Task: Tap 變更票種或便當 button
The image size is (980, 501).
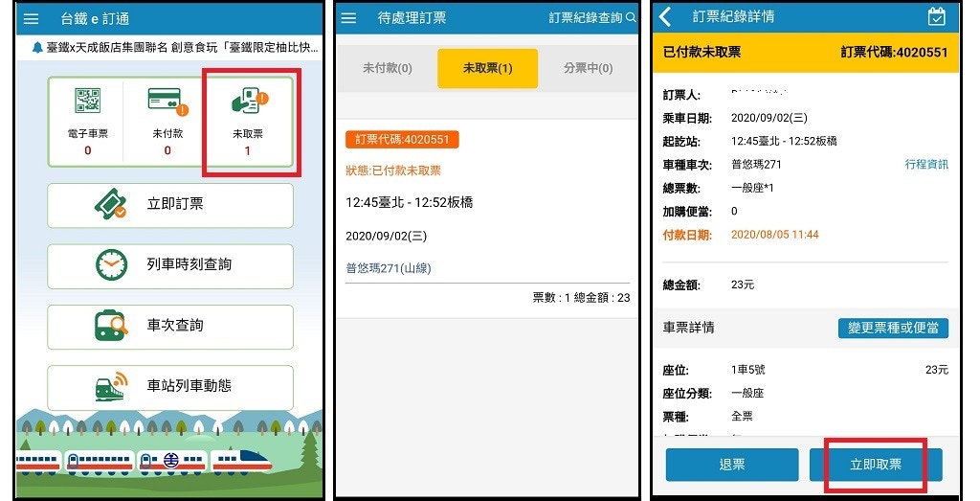Action: [x=893, y=328]
